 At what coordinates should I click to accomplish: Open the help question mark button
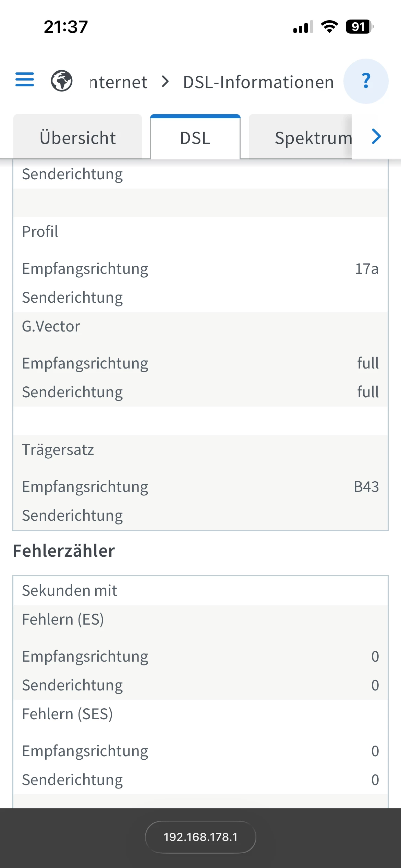366,81
